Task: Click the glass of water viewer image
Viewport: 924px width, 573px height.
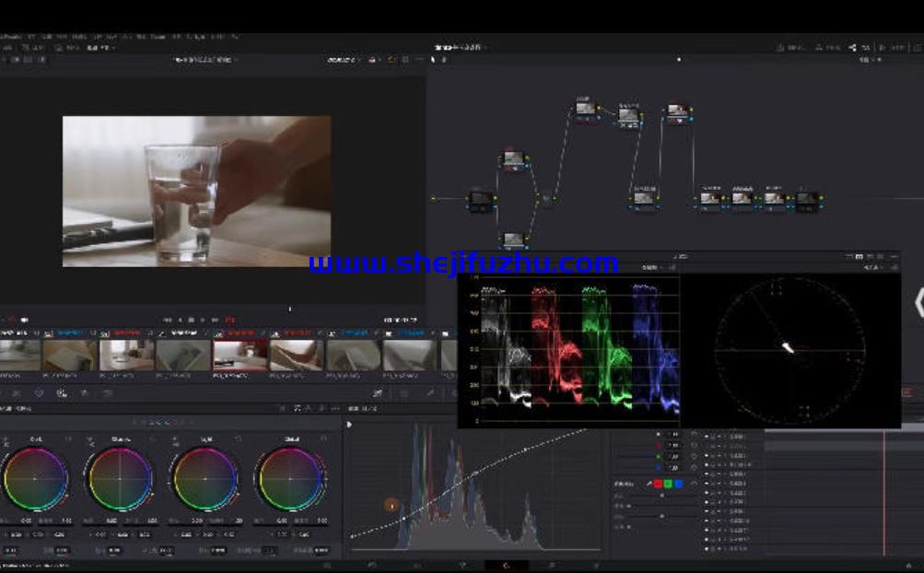Action: coord(196,191)
